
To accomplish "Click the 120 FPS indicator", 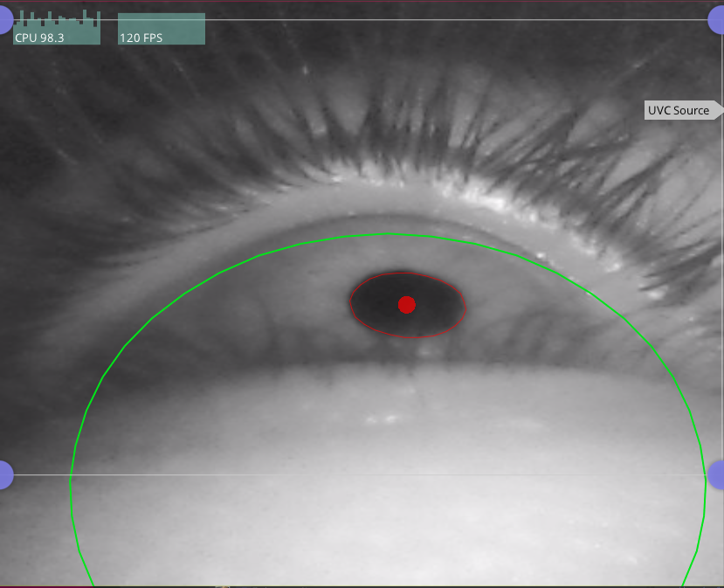I will [x=162, y=29].
